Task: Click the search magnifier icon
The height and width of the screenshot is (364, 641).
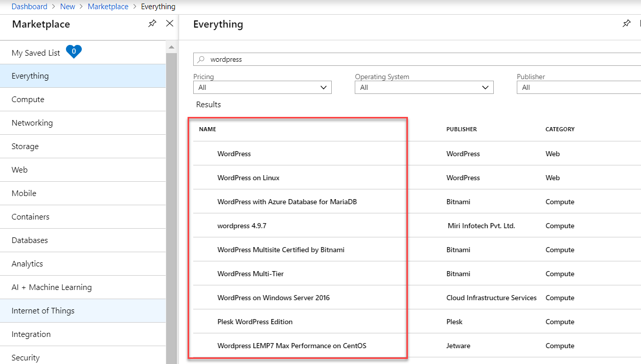Action: (x=201, y=59)
